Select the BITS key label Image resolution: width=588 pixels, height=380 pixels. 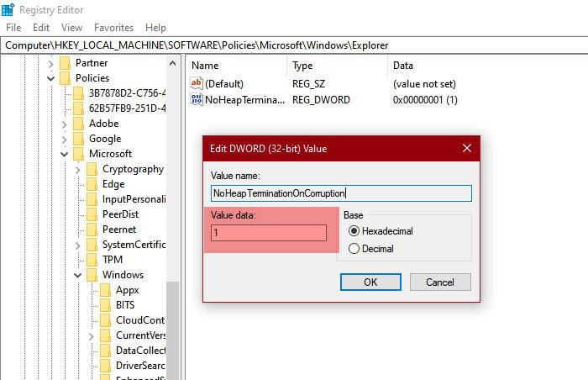coord(125,305)
